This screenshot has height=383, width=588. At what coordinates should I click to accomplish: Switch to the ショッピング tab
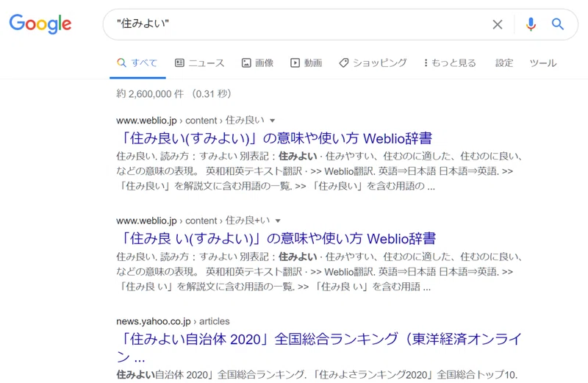click(x=373, y=62)
